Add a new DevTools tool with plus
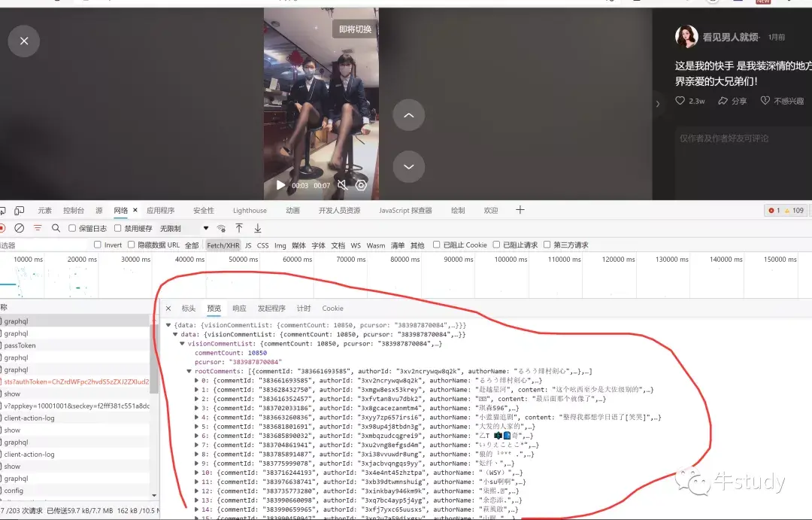 coord(520,210)
